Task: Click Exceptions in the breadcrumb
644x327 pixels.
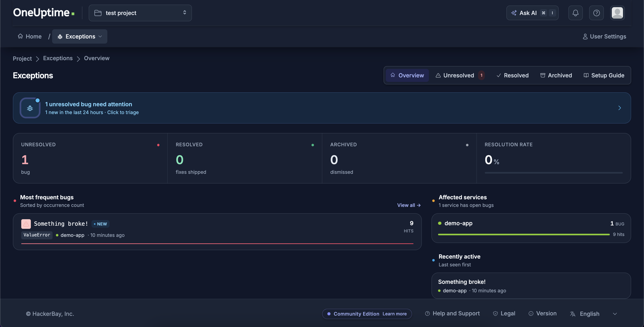Action: [x=58, y=58]
